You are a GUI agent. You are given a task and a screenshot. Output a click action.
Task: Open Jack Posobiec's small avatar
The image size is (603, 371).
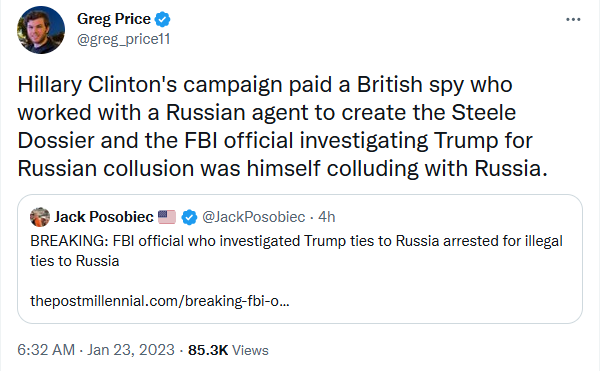tap(40, 217)
